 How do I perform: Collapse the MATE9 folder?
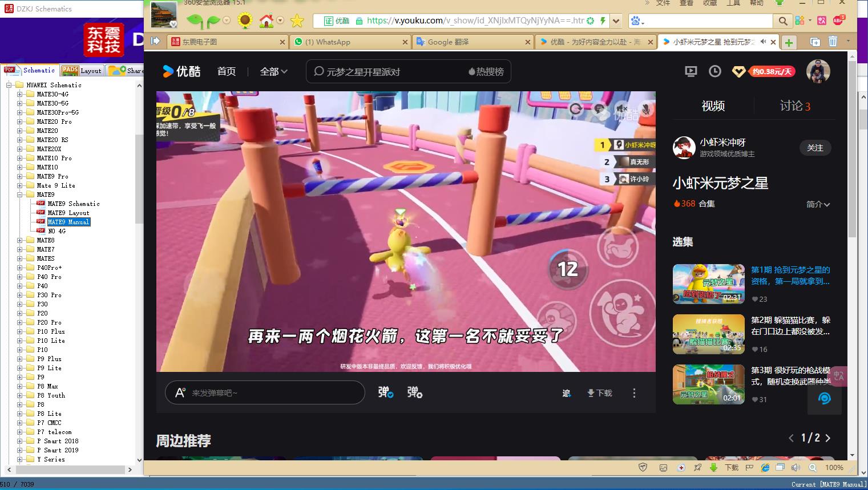pos(19,195)
